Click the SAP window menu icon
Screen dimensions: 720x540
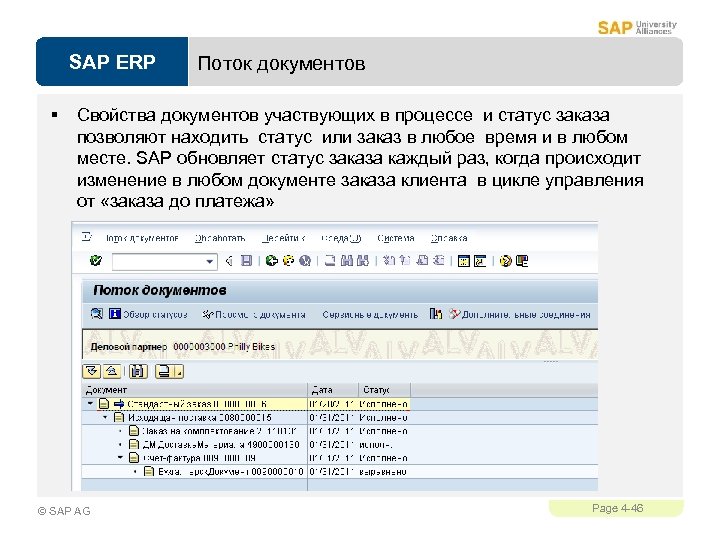87,237
